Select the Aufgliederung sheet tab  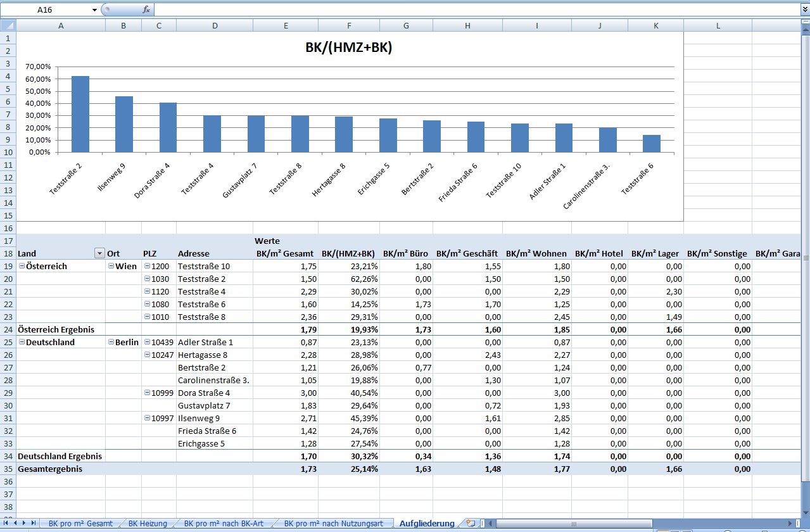pos(427,524)
